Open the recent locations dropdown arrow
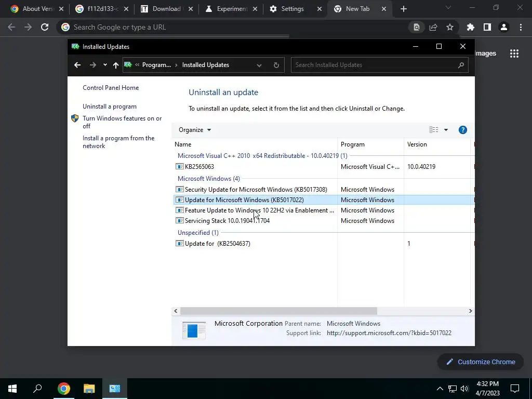The image size is (532, 399). [x=105, y=65]
